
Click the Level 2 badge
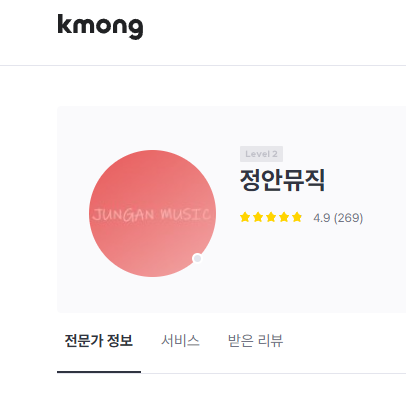[261, 154]
